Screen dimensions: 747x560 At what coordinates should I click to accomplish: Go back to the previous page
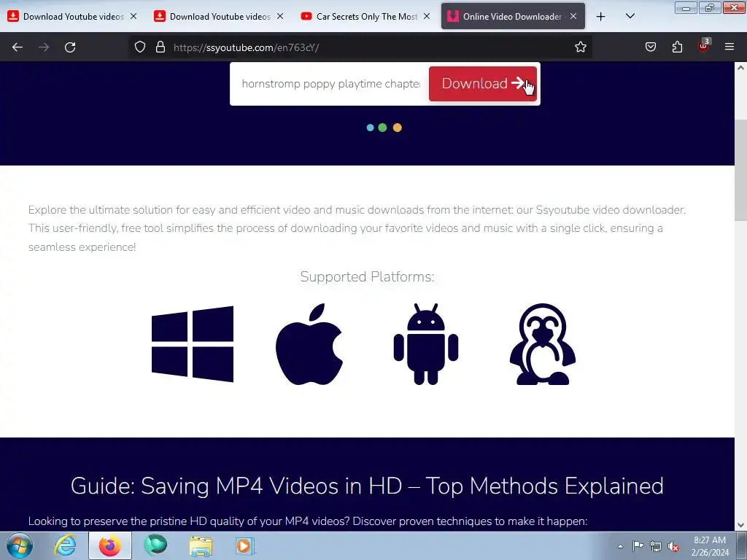[x=18, y=47]
